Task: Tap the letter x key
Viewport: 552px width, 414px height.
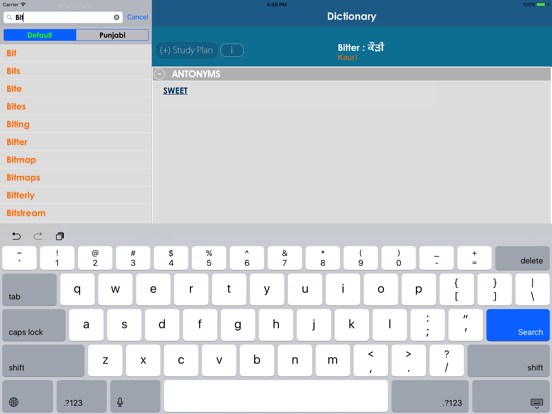Action: [143, 360]
